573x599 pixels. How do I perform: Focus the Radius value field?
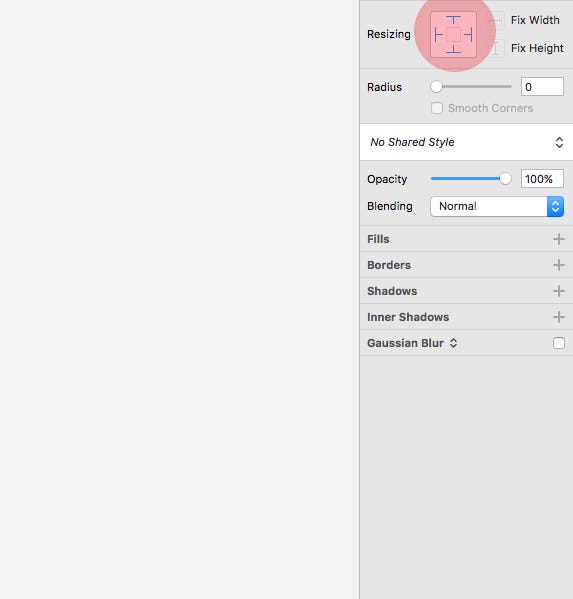click(x=542, y=87)
